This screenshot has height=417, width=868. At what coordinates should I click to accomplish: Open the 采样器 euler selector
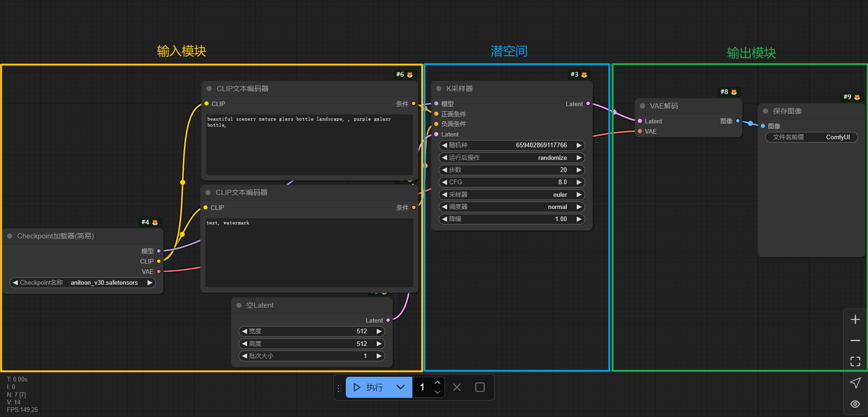click(x=511, y=194)
